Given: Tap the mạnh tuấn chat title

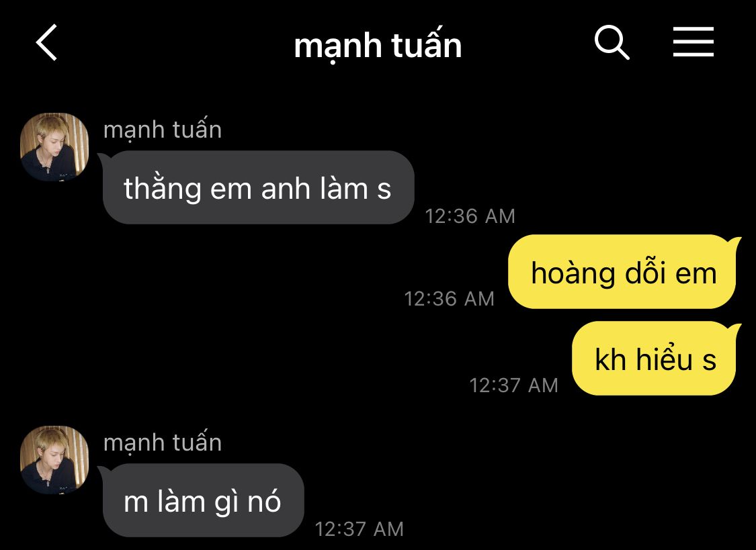Looking at the screenshot, I should point(378,46).
